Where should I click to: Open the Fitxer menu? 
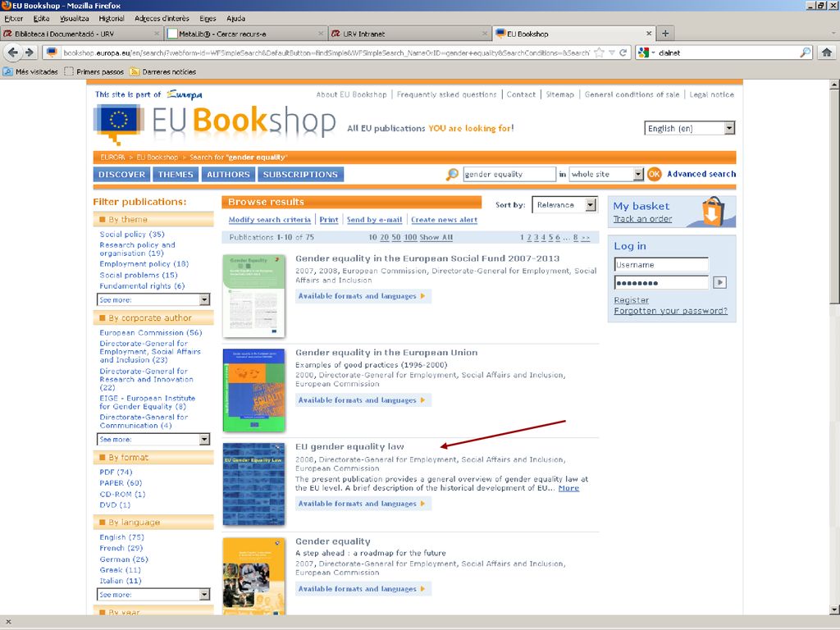(x=13, y=18)
